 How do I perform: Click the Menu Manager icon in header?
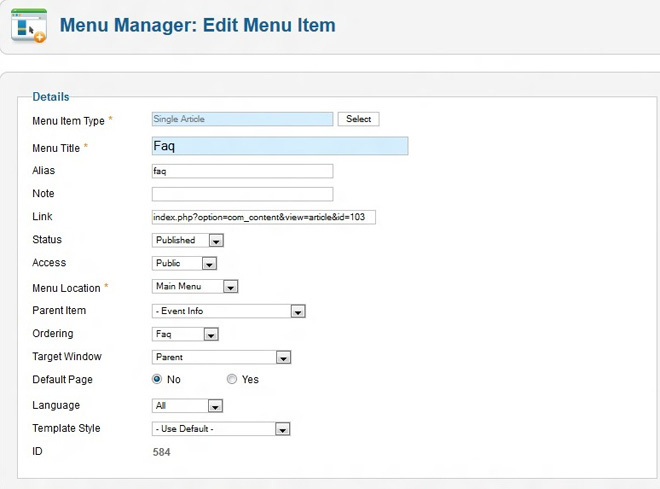coord(29,25)
